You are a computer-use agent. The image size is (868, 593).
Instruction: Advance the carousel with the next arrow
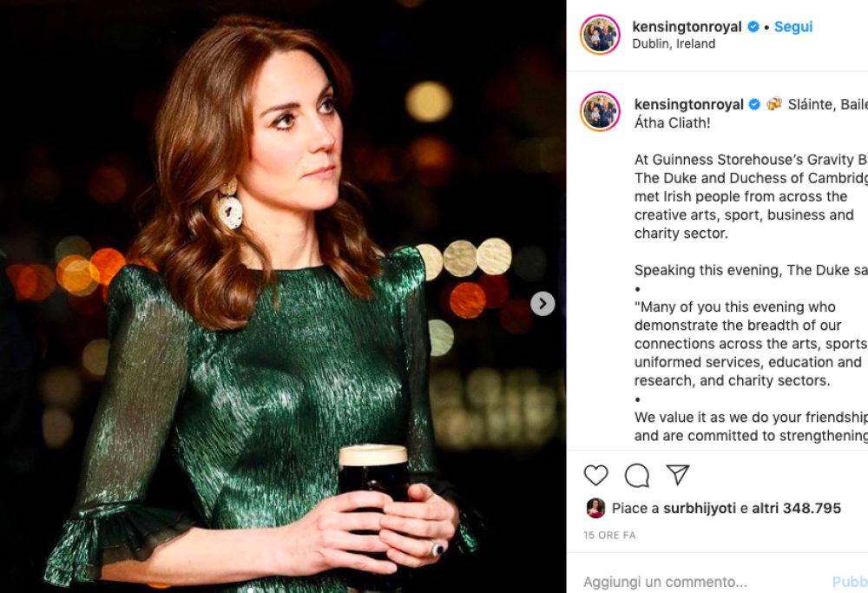(541, 304)
